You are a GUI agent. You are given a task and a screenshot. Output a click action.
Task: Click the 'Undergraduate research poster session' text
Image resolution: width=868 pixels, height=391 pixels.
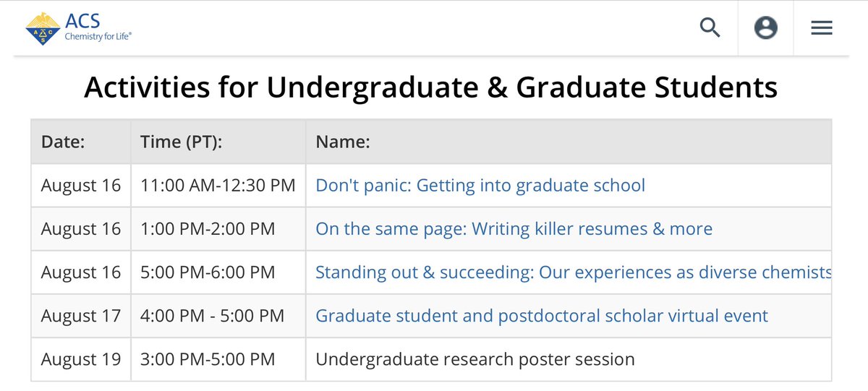pyautogui.click(x=475, y=359)
